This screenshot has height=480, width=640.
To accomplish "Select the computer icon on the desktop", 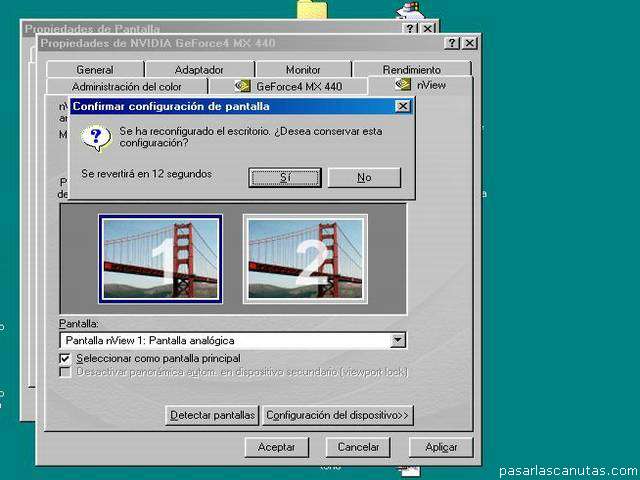I will click(x=408, y=9).
